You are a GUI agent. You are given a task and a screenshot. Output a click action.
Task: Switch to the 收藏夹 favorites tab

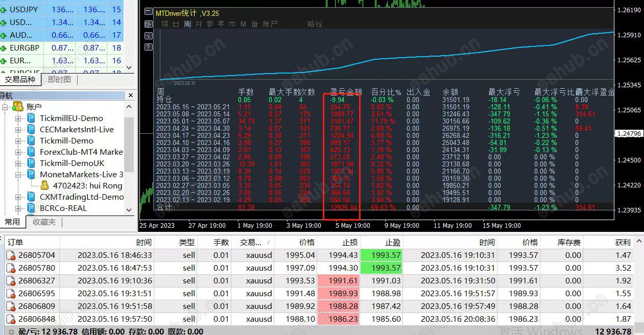click(44, 222)
